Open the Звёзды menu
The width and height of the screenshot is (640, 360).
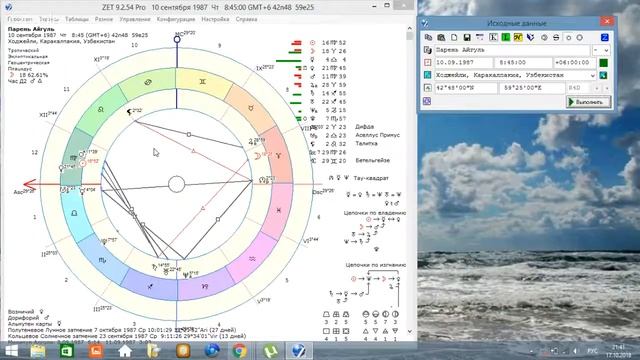tap(49, 19)
